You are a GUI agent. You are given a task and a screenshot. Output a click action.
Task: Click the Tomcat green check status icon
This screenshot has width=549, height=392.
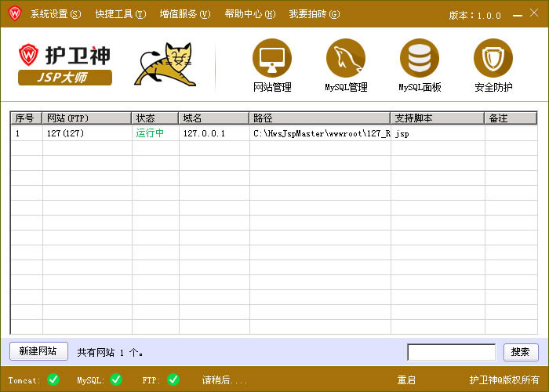pyautogui.click(x=53, y=379)
